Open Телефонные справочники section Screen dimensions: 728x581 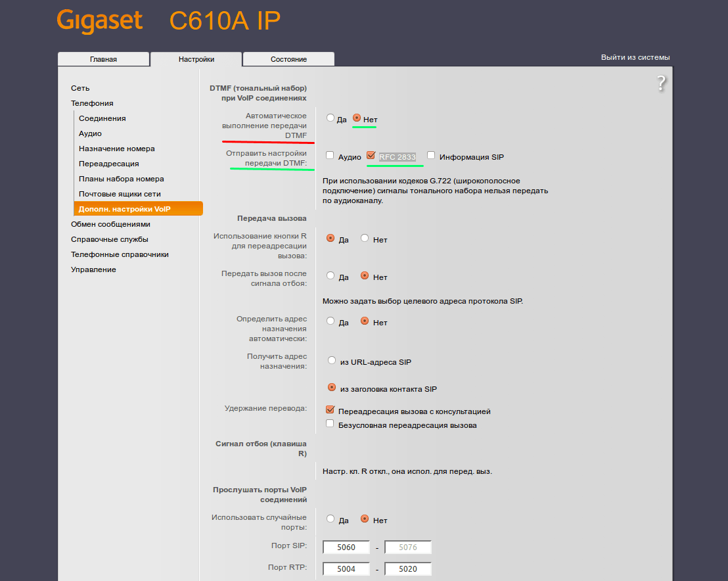tap(120, 254)
